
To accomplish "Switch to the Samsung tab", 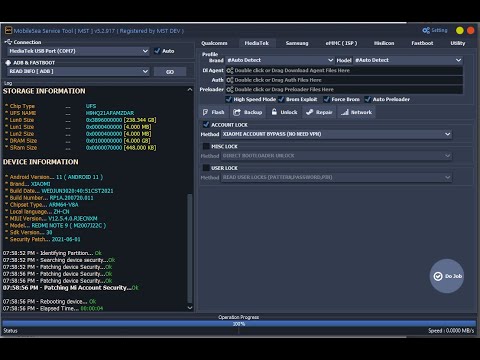I will [x=297, y=43].
